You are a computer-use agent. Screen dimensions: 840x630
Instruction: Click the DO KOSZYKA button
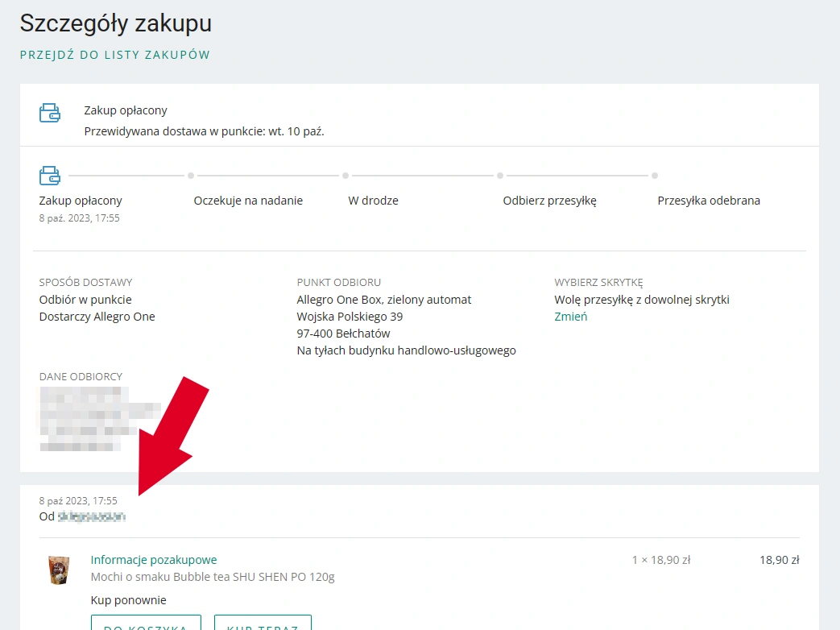(x=146, y=624)
